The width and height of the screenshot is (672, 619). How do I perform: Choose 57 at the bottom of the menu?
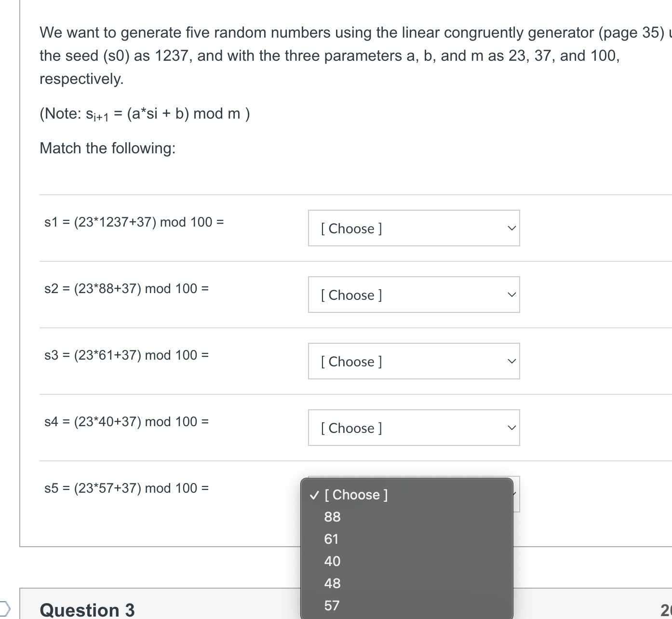click(x=406, y=606)
